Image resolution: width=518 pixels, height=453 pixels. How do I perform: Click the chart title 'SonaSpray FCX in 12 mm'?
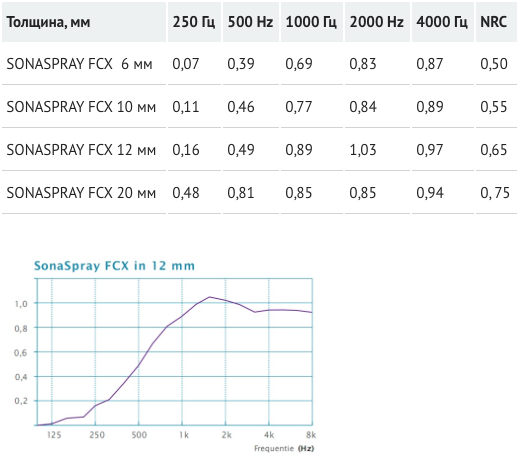click(x=114, y=266)
